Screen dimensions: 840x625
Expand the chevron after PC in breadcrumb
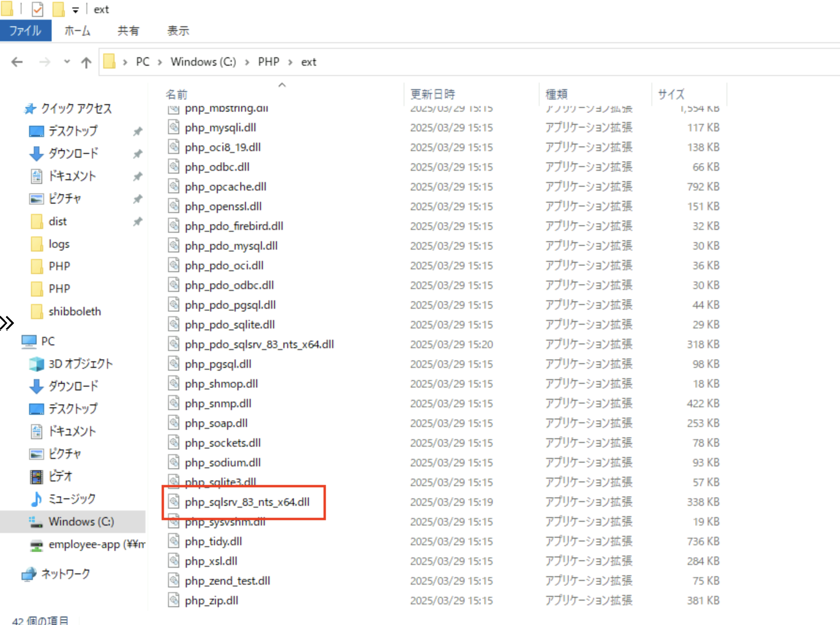(160, 62)
